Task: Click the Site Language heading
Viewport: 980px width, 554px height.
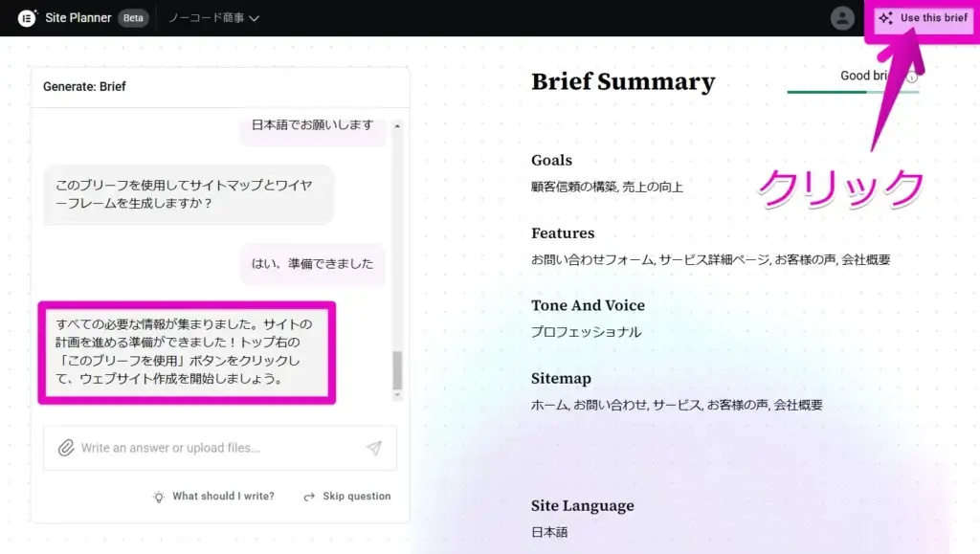Action: coord(583,506)
